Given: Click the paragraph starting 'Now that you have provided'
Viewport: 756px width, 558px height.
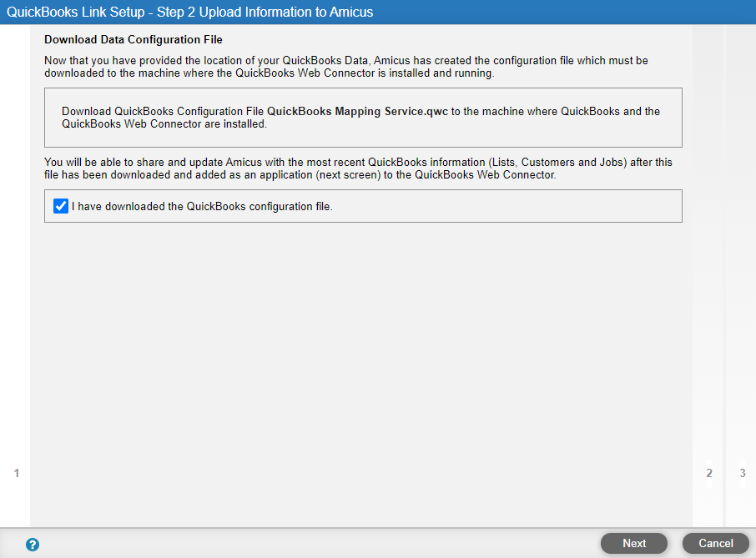Looking at the screenshot, I should click(x=345, y=67).
